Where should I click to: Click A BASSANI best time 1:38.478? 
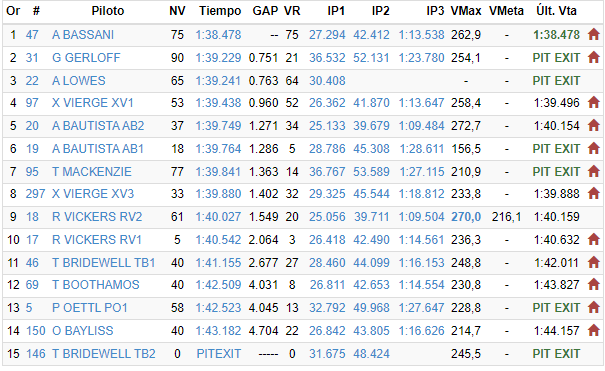coord(218,35)
